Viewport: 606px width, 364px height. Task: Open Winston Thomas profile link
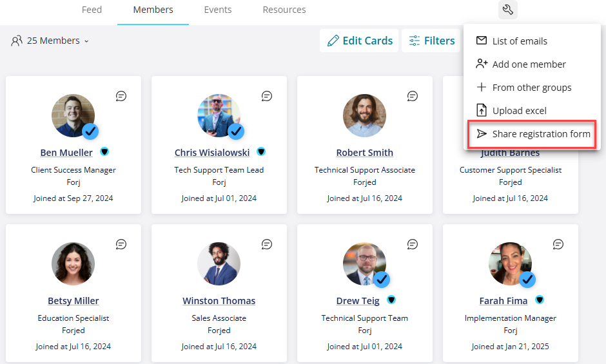coord(219,301)
